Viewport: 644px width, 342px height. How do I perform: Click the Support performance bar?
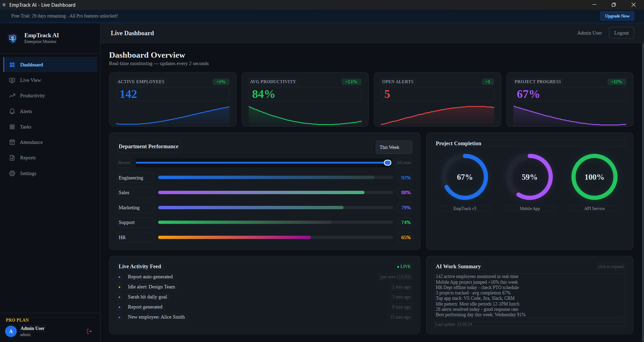pyautogui.click(x=275, y=222)
